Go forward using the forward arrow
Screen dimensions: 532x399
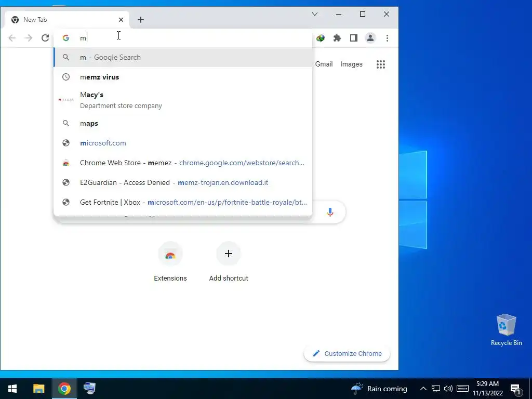pos(29,38)
